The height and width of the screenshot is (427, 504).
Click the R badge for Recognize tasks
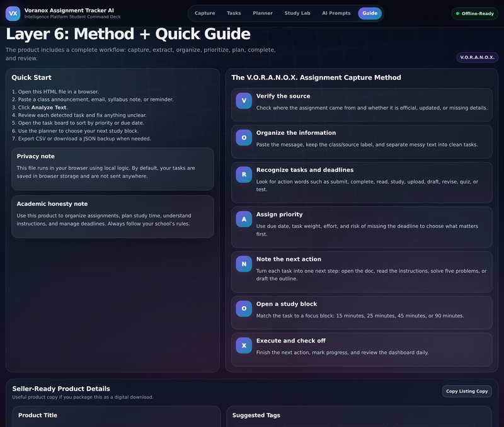coord(244,174)
